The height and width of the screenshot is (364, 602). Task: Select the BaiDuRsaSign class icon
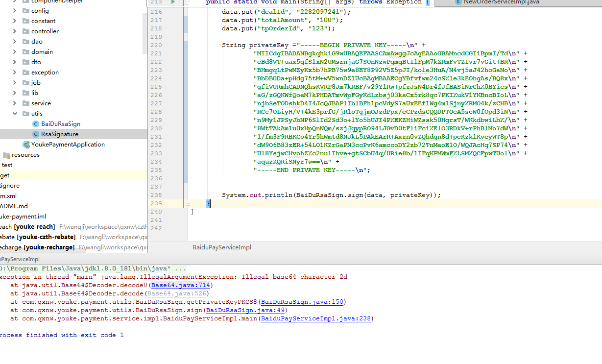pos(36,124)
